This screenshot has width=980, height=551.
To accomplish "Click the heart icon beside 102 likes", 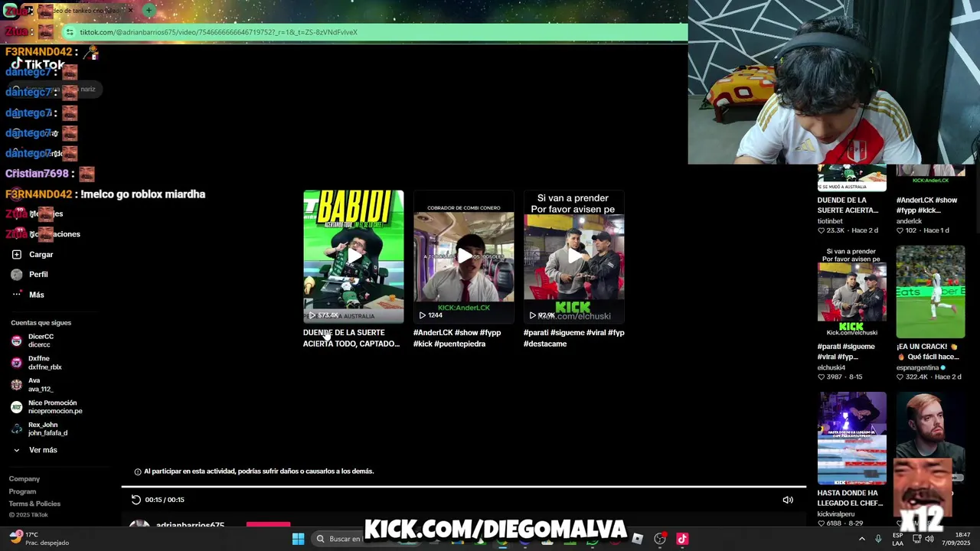I will click(900, 230).
